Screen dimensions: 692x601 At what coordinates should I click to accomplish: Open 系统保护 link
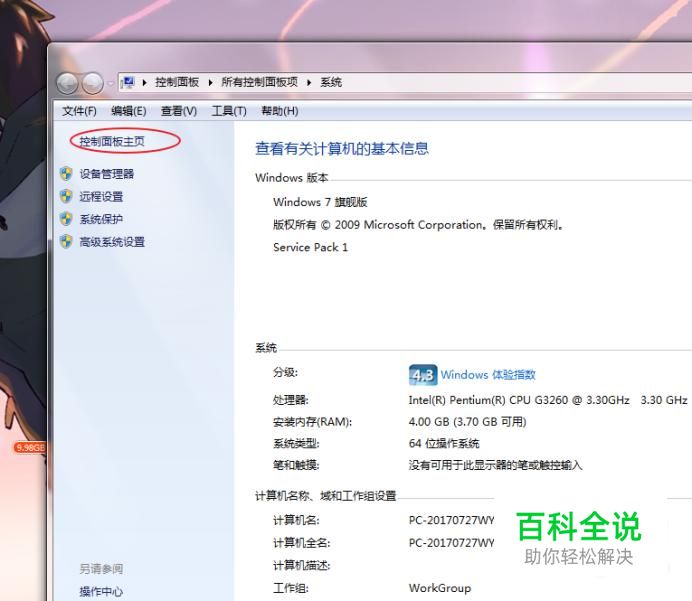click(101, 219)
